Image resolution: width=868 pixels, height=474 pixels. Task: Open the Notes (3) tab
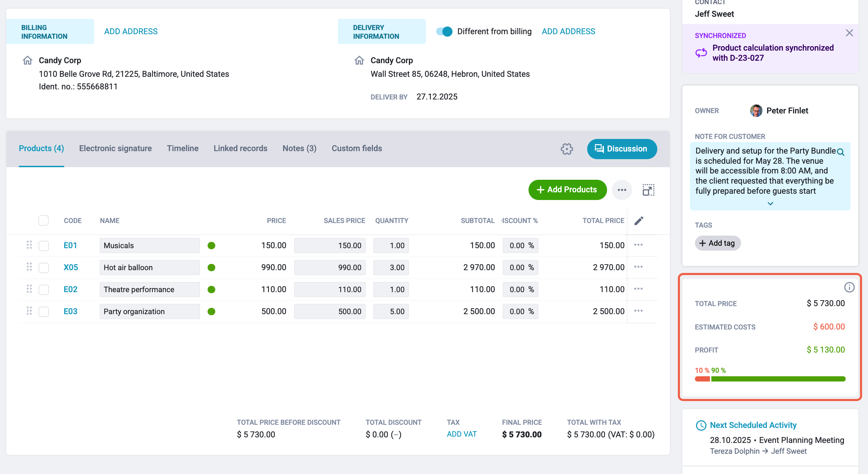pos(299,148)
